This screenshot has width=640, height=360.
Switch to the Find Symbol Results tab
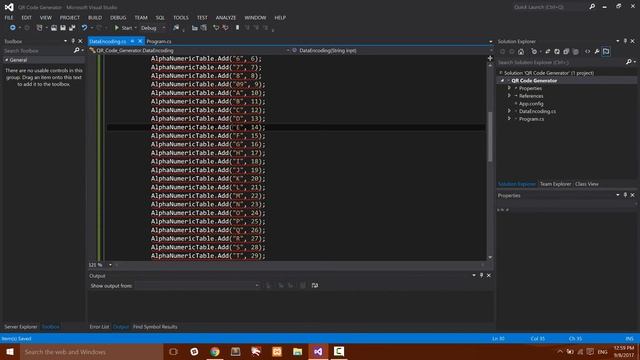[x=155, y=327]
